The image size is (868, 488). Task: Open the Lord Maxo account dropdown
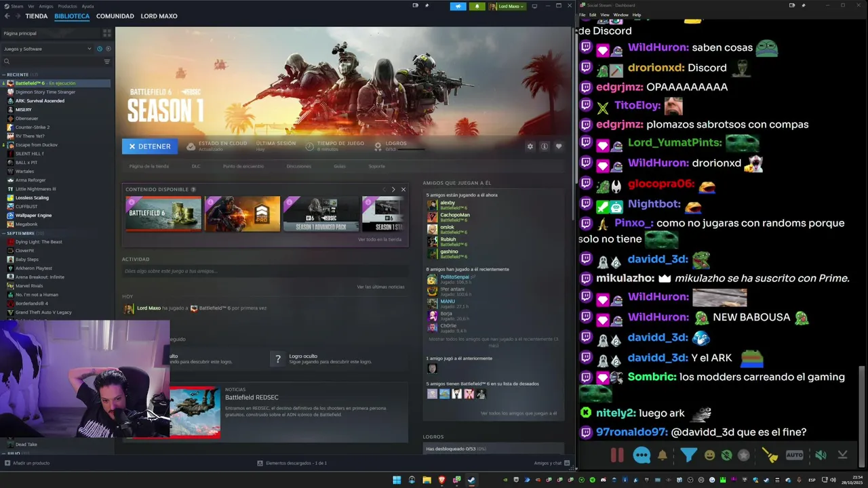point(507,6)
